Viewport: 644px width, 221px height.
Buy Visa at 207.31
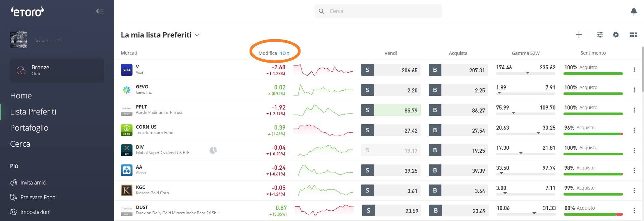click(x=458, y=70)
